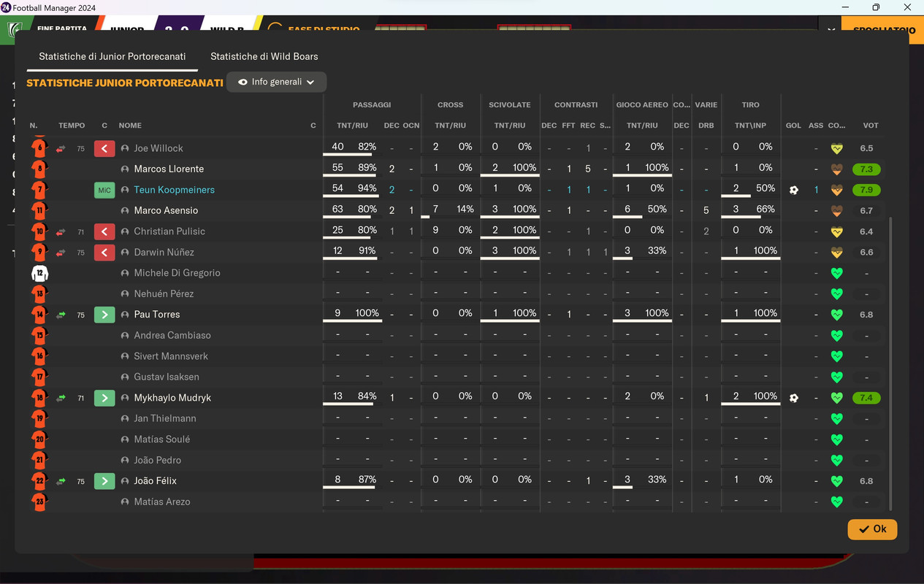Select Statistiche di Junior Portorecanati tab
The height and width of the screenshot is (584, 924).
pyautogui.click(x=112, y=56)
